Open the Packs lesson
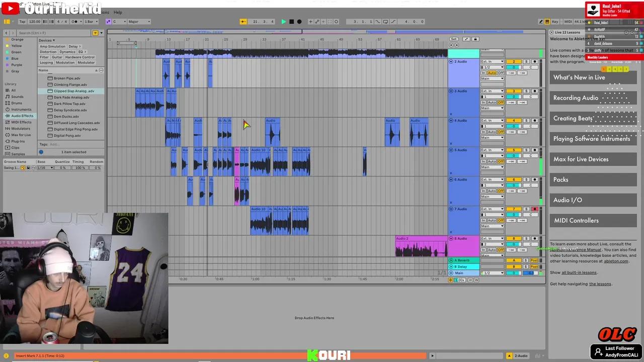Screen dimensions: 644x362 point(593,179)
